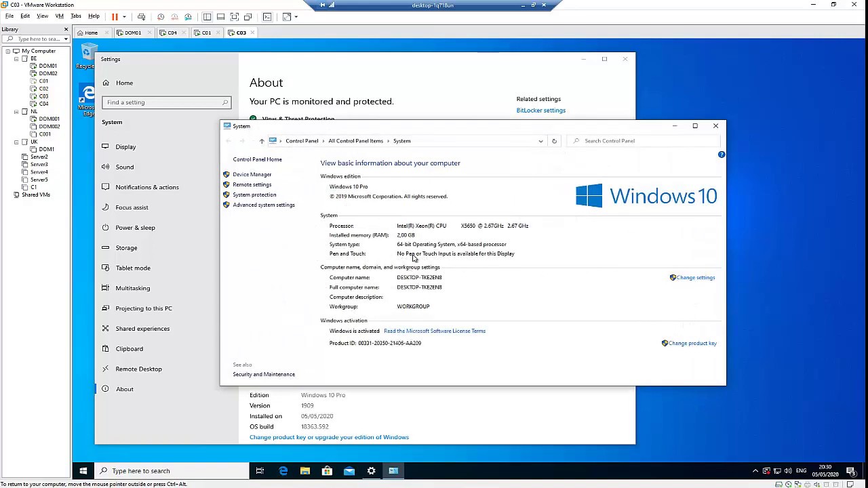Switch to Unity mode icon

pos(248,16)
